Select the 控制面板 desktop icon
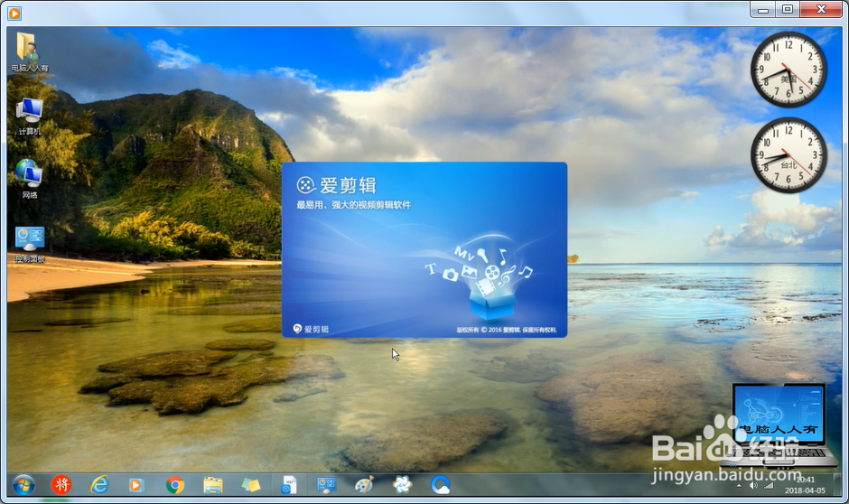This screenshot has width=849, height=504. click(30, 244)
